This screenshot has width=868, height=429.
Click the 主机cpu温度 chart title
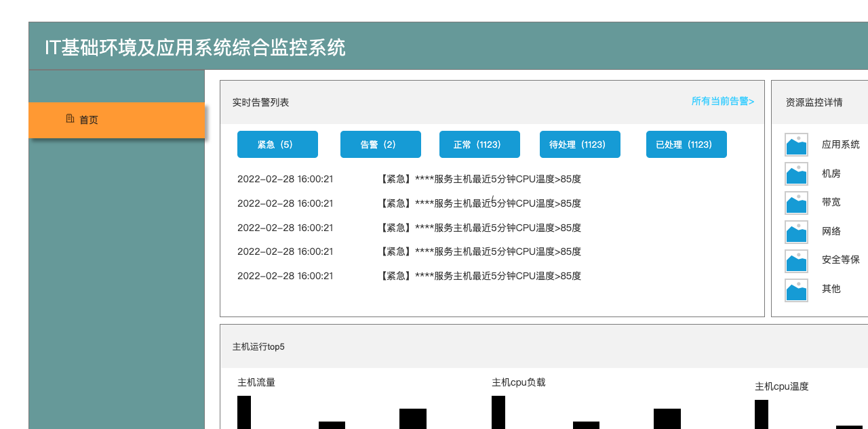782,386
